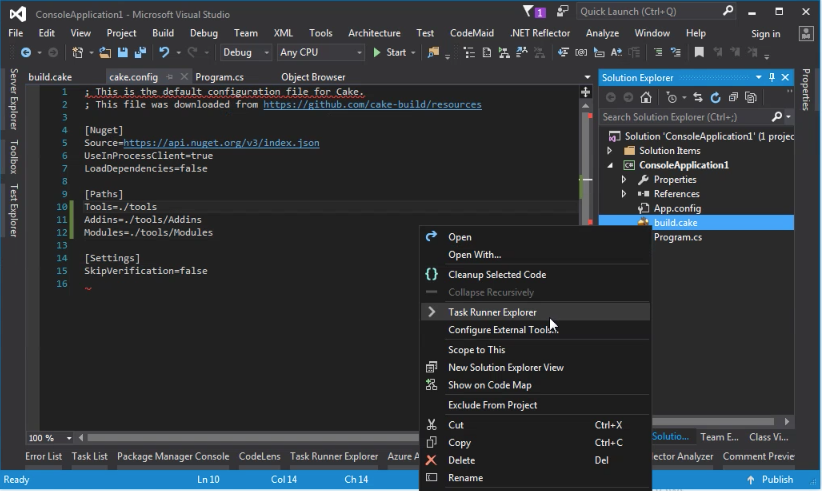Select Open With... in the context menu
The height and width of the screenshot is (491, 822).
(x=535, y=255)
